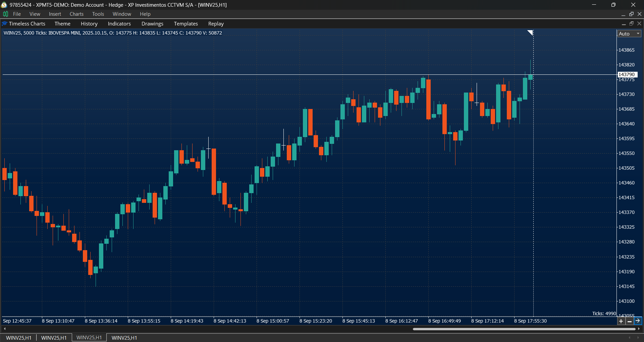Switch to the first WINV25,H1 tab

click(x=18, y=338)
